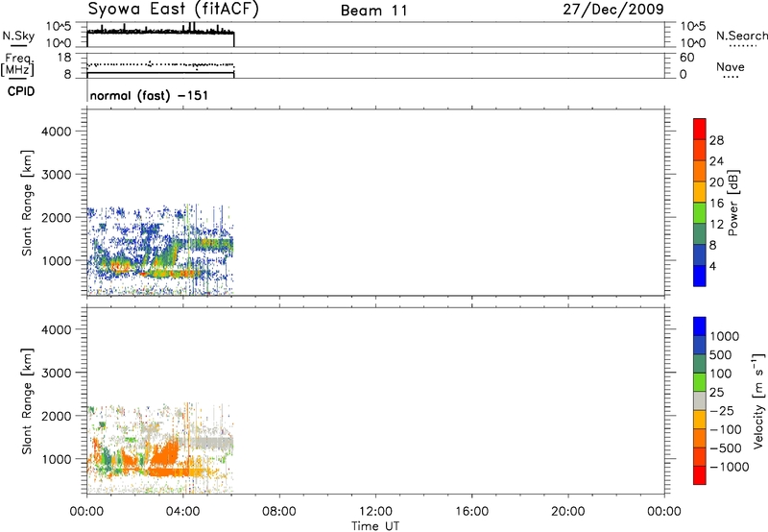768x532 pixels.
Task: Click the "Velocity [m s-1]" colorbar title
Action: [x=758, y=400]
